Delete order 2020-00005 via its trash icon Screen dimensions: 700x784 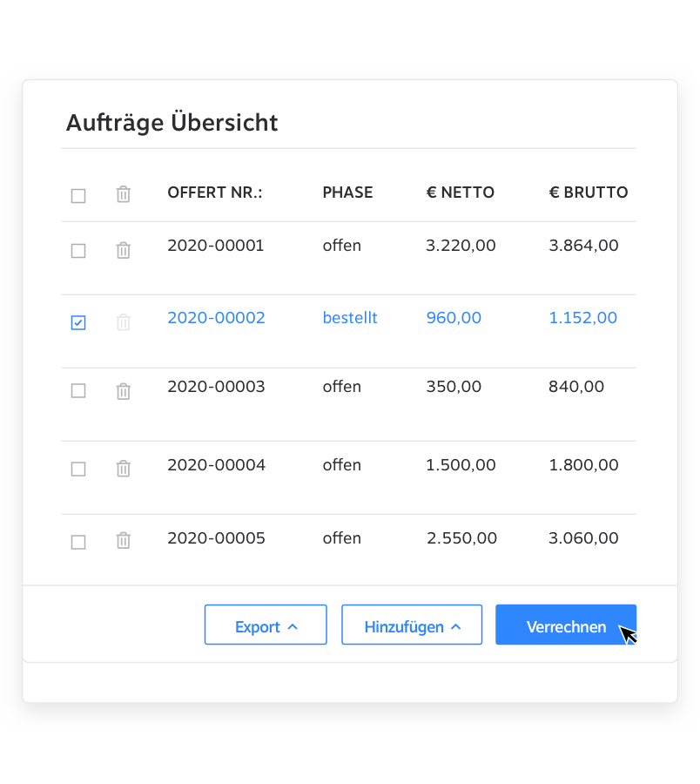[x=124, y=541]
